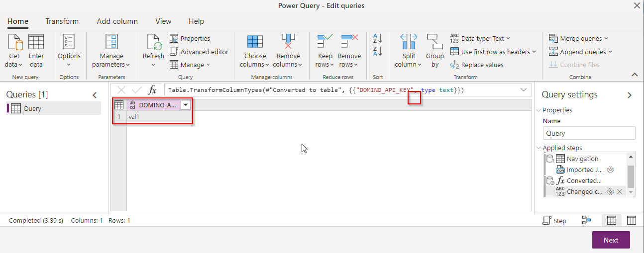Image resolution: width=644 pixels, height=253 pixels.
Task: Click the fx function icon in formula bar
Action: (153, 90)
